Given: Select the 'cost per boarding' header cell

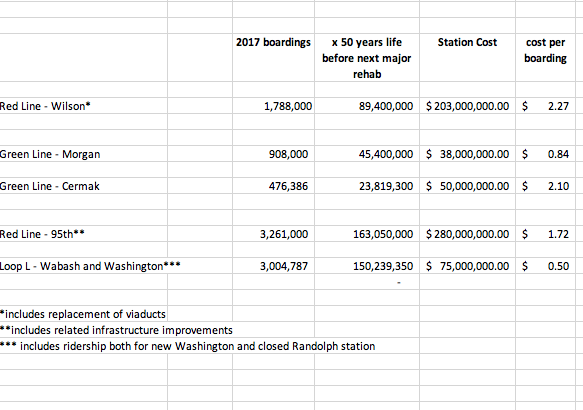Looking at the screenshot, I should pos(545,58).
